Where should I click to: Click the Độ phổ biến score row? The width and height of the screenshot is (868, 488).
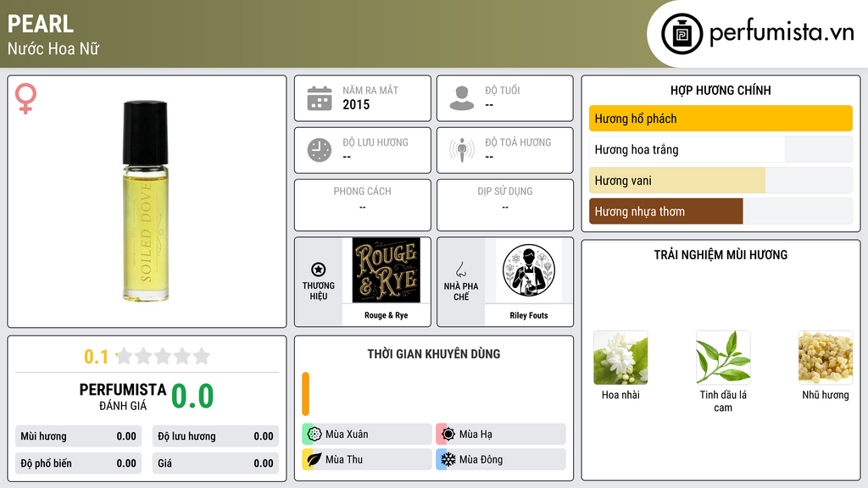[78, 463]
